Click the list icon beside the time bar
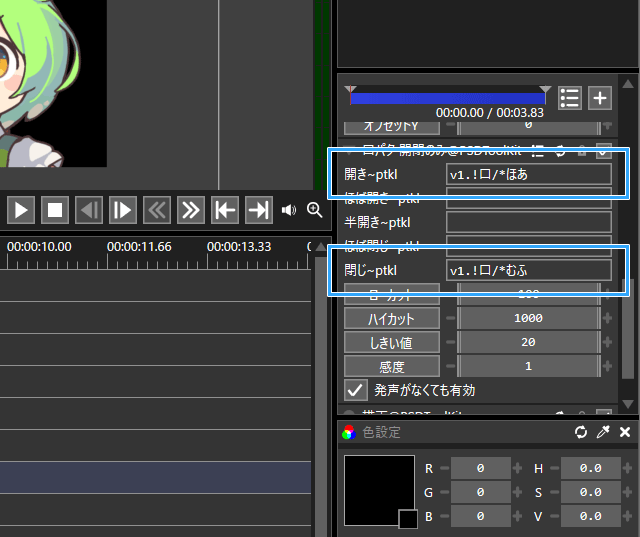 (570, 97)
